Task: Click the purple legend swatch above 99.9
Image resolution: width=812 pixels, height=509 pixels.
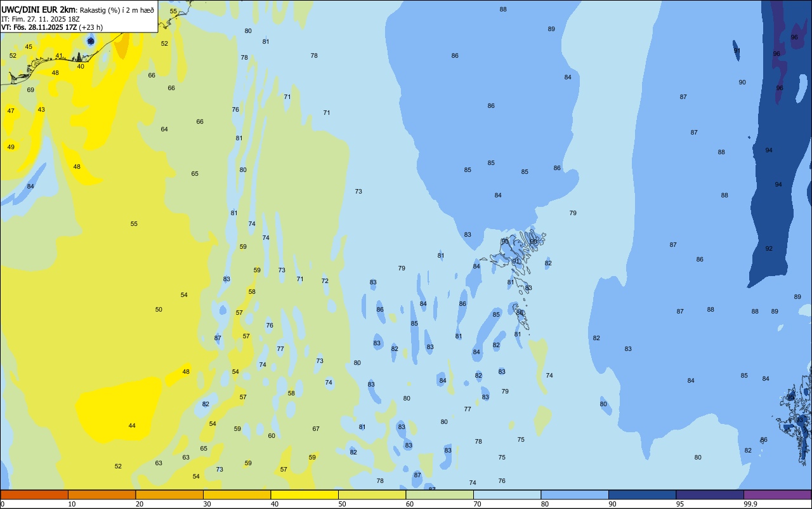Action: pos(777,494)
